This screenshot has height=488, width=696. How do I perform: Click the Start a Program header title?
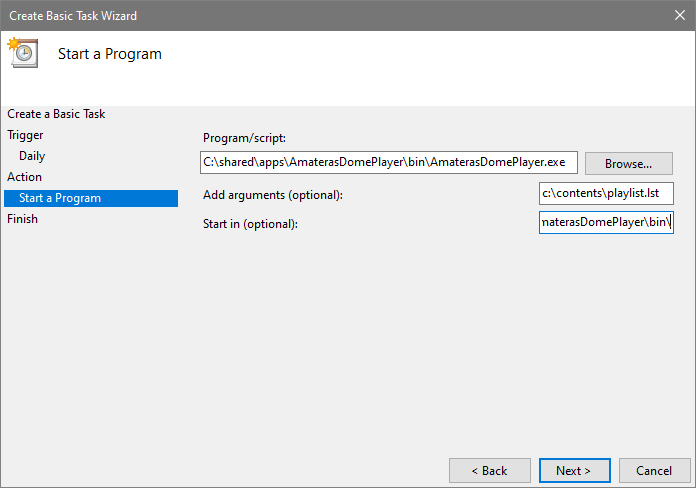click(x=110, y=54)
